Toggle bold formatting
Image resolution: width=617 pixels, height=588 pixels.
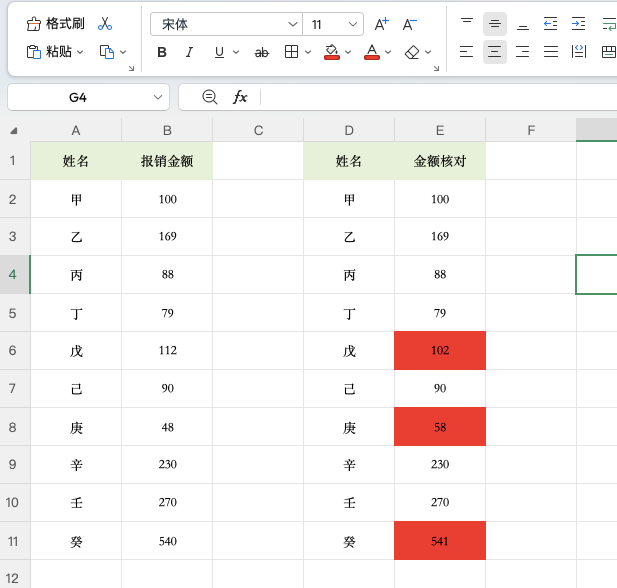pos(162,52)
